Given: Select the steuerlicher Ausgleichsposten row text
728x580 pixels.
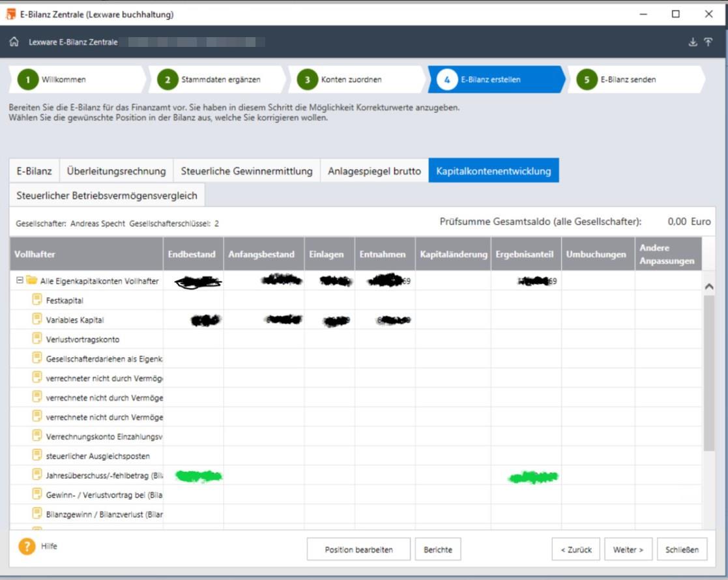Looking at the screenshot, I should [98, 456].
